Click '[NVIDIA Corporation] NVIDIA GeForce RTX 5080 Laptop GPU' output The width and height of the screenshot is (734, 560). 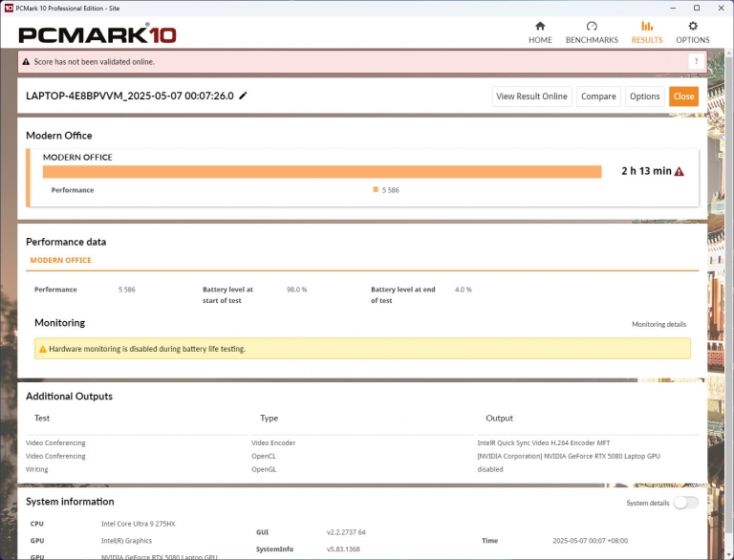click(x=569, y=456)
